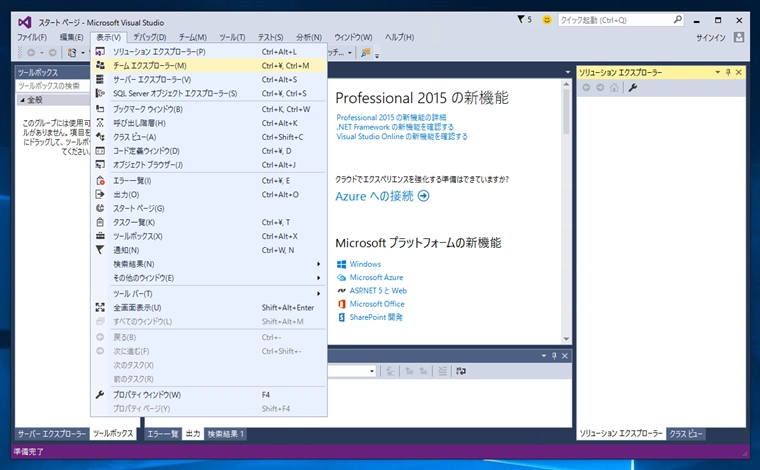Open the Tools menu
The image size is (760, 470).
pos(232,37)
